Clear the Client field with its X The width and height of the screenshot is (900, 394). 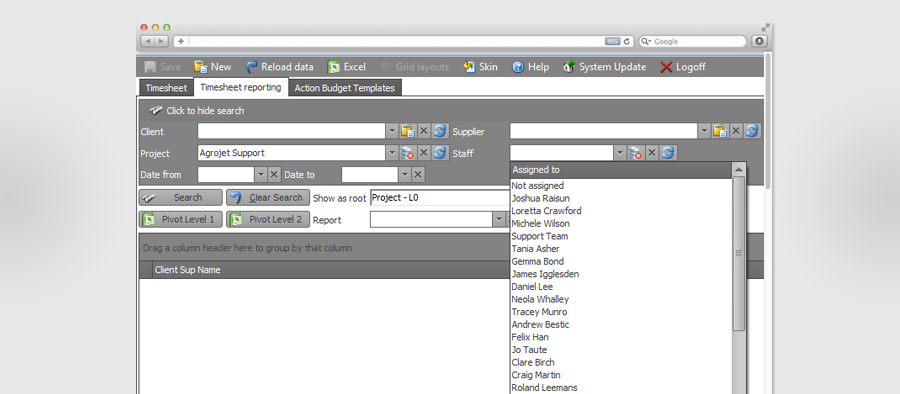[424, 131]
